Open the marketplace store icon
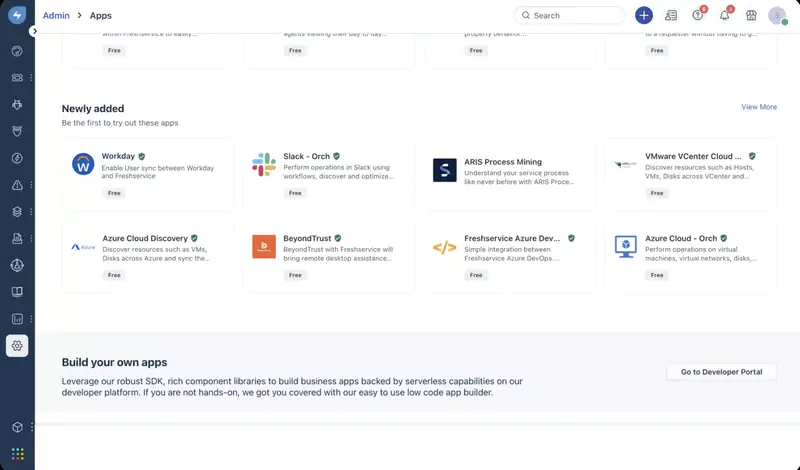 751,15
